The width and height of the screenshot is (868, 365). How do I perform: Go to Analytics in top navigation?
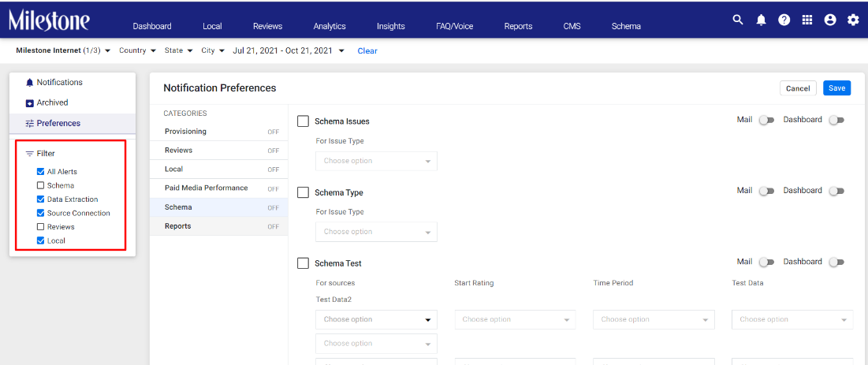pos(330,26)
